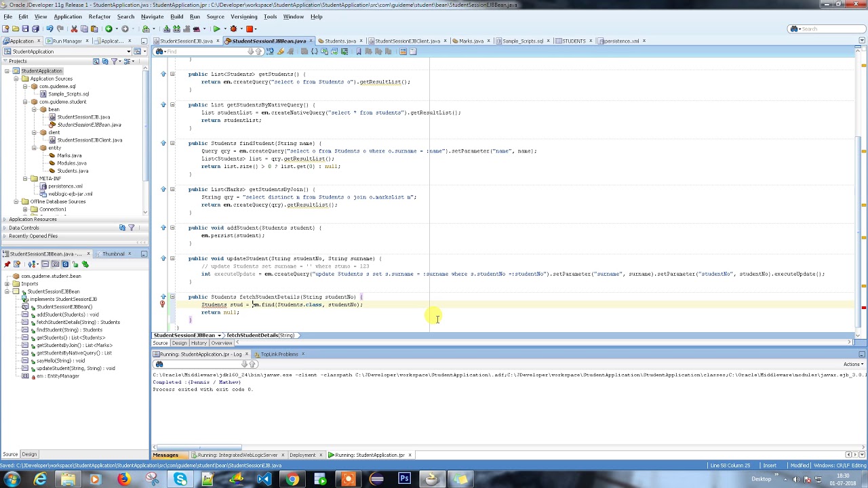The width and height of the screenshot is (868, 488).
Task: Switch to the Design view tab
Action: point(180,343)
